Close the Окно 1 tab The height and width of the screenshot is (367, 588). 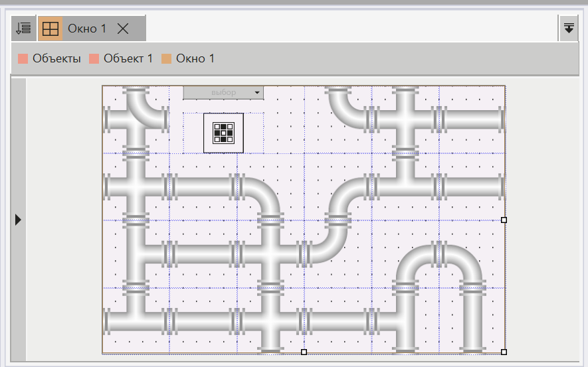pyautogui.click(x=123, y=29)
